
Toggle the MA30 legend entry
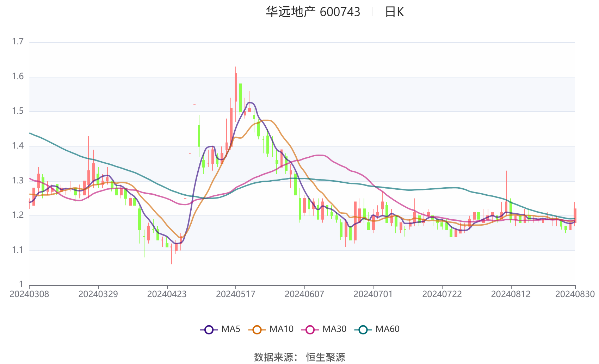324,330
